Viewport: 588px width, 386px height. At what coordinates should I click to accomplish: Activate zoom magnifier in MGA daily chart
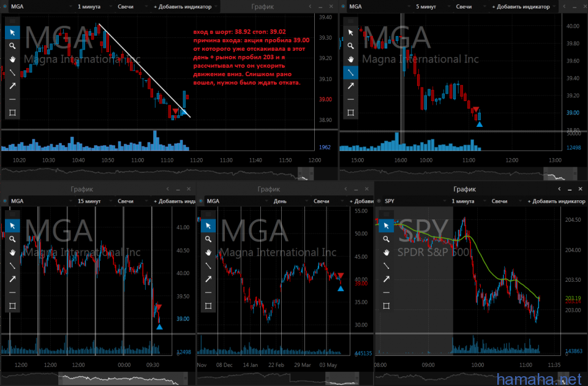pyautogui.click(x=208, y=239)
